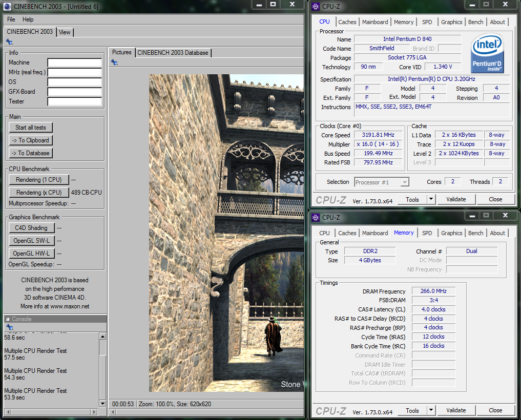This screenshot has height=420, width=521.
Task: Click the pin icon under CINEBENCH 2003 tab
Action: click(x=9, y=42)
